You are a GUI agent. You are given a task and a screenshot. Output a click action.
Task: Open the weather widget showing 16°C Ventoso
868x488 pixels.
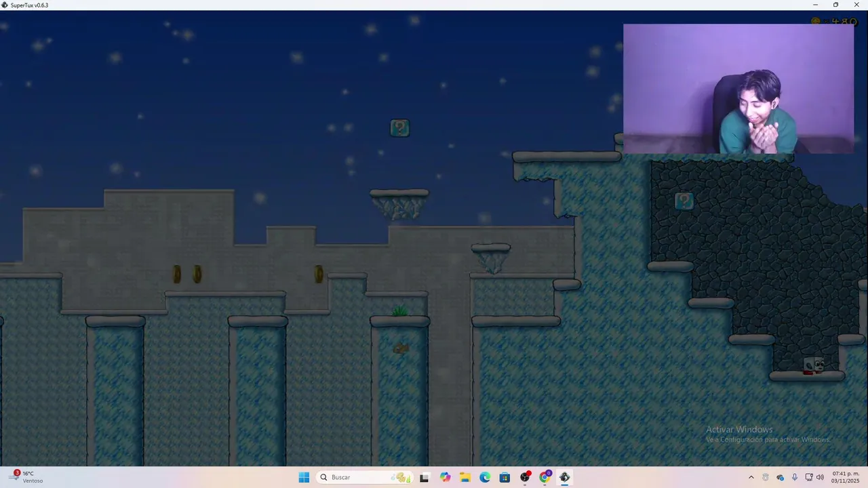(x=27, y=477)
